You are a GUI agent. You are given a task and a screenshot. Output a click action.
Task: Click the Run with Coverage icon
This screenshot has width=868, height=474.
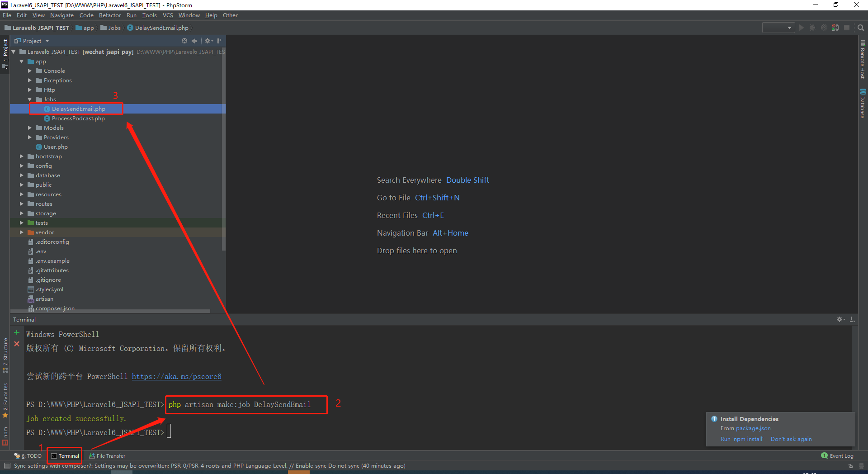(824, 28)
